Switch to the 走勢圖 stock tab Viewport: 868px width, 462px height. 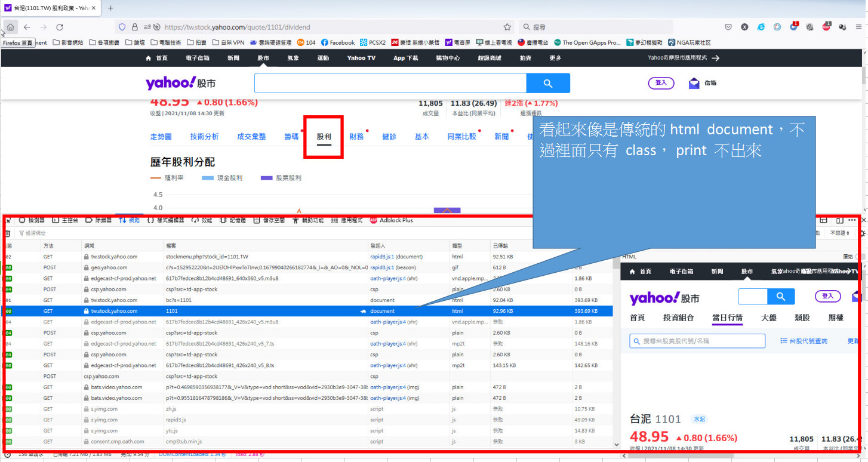click(x=161, y=137)
